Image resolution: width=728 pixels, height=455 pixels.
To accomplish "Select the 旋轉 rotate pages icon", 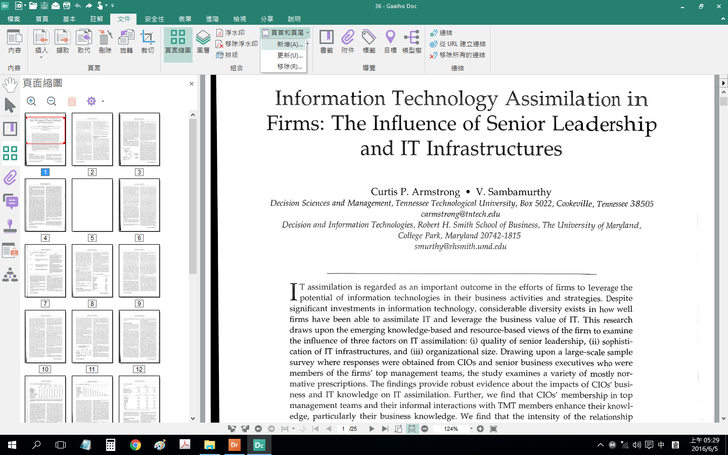I will click(126, 41).
